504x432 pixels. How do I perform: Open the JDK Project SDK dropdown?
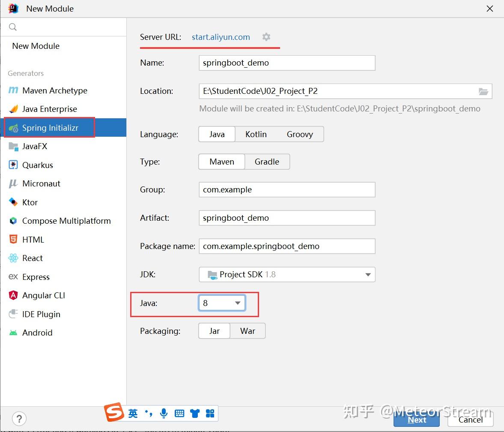coord(287,275)
